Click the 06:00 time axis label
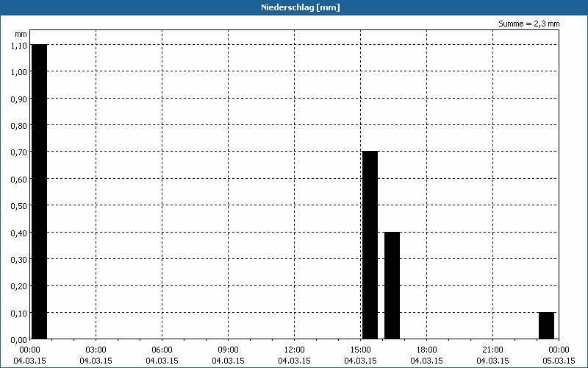Image resolution: width=588 pixels, height=368 pixels. coord(162,350)
